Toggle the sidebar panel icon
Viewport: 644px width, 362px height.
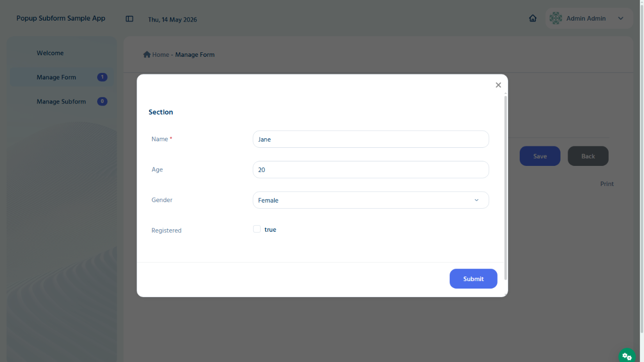click(x=129, y=19)
